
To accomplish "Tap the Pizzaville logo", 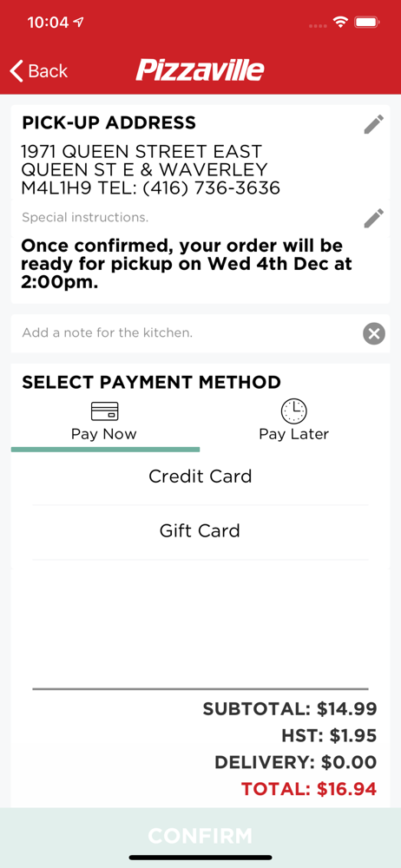I will [200, 70].
